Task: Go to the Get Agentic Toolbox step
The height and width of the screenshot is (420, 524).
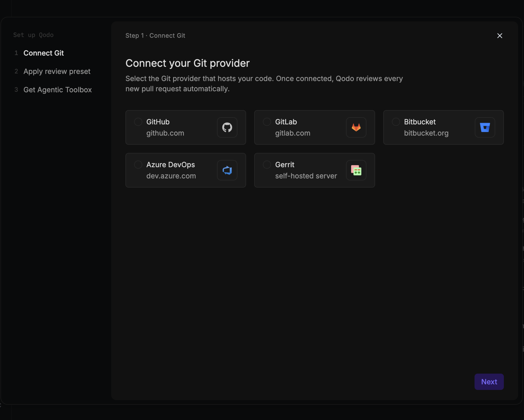Action: click(58, 90)
